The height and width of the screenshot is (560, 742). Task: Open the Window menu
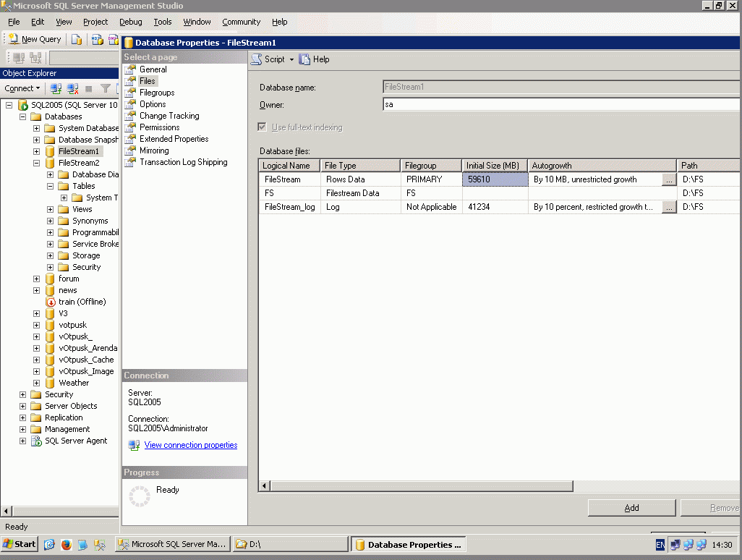click(x=197, y=22)
